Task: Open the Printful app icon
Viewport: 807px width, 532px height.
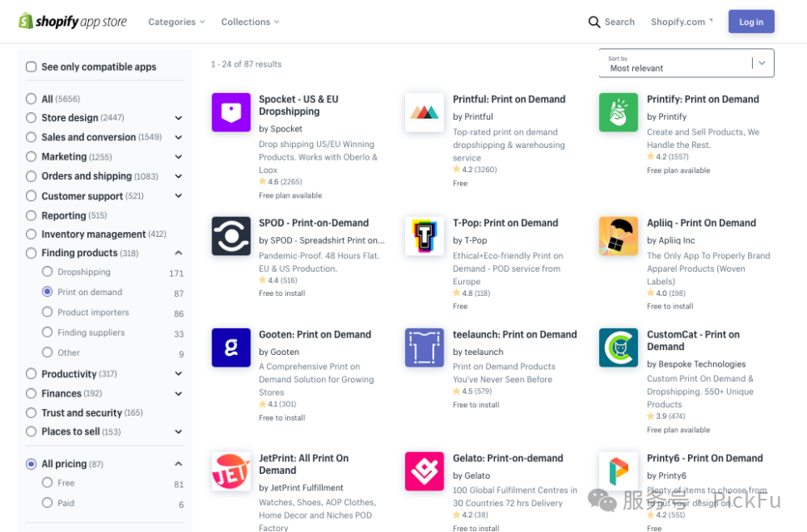Action: [x=424, y=112]
